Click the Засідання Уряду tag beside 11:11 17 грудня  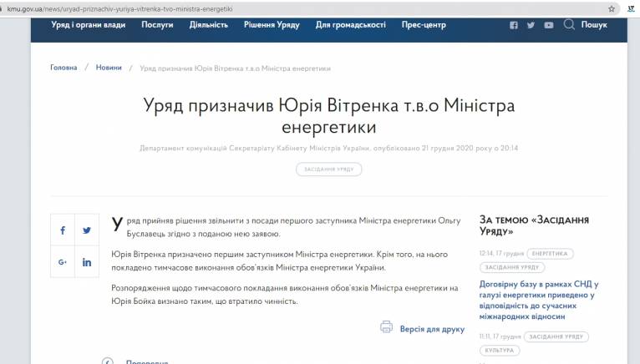coord(556,336)
